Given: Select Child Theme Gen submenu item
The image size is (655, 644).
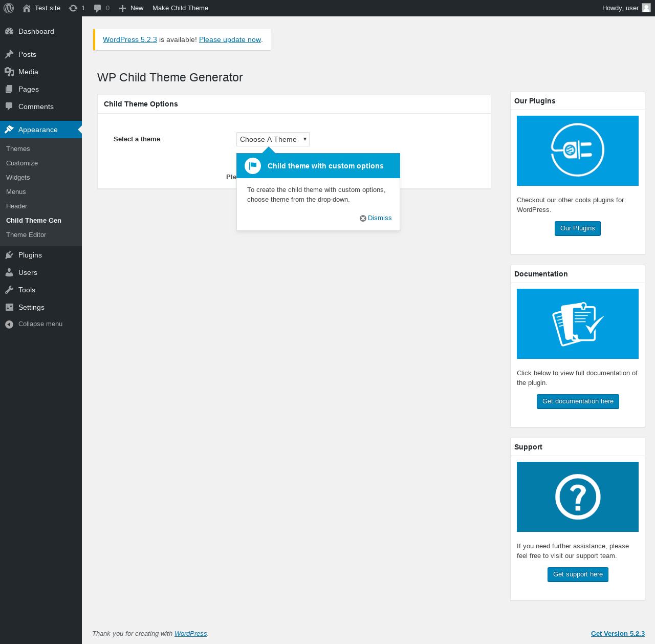Looking at the screenshot, I should tap(34, 221).
